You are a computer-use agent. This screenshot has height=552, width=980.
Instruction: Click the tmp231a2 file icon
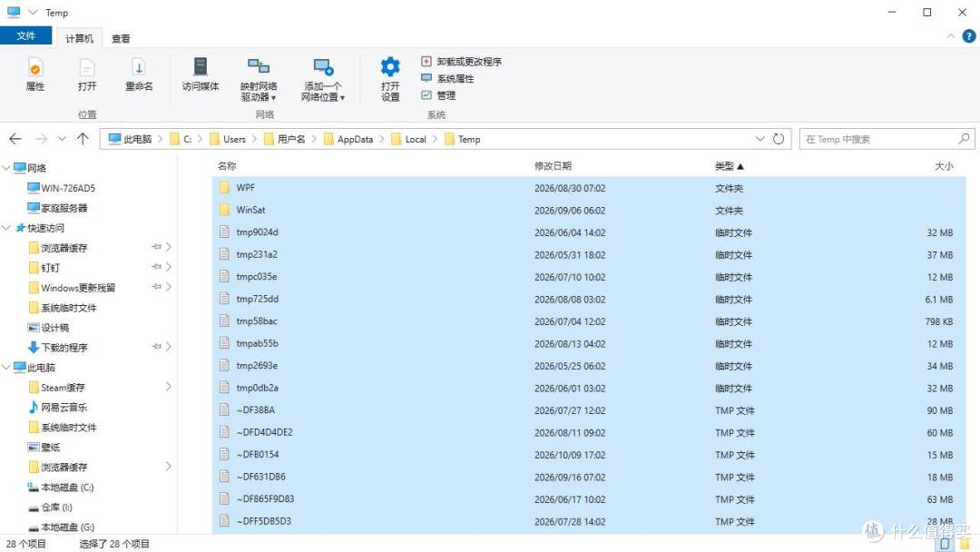(224, 254)
